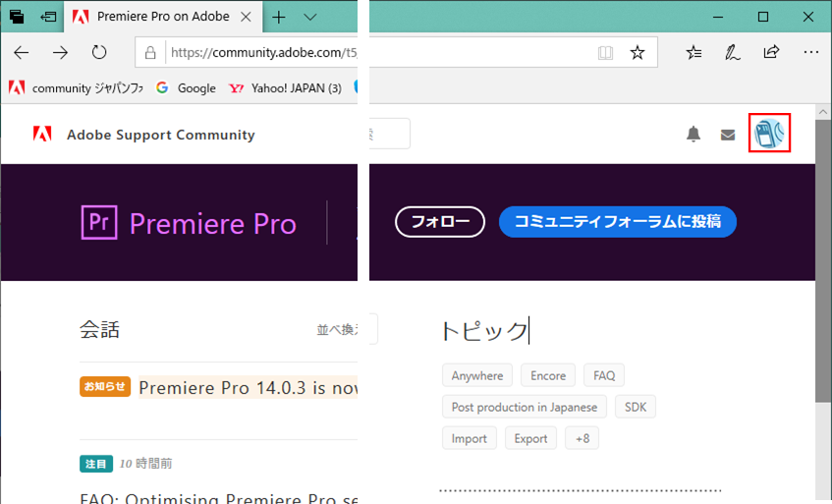Open notifications bell
Viewport: 832px width, 504px height.
click(x=693, y=134)
